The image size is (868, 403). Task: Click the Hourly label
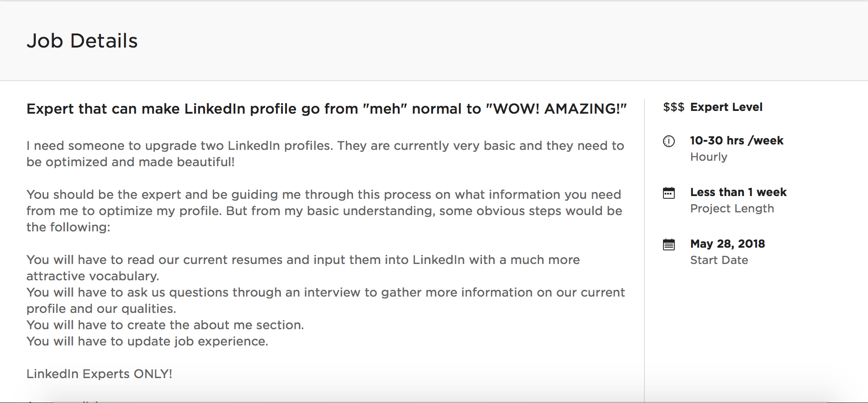709,157
